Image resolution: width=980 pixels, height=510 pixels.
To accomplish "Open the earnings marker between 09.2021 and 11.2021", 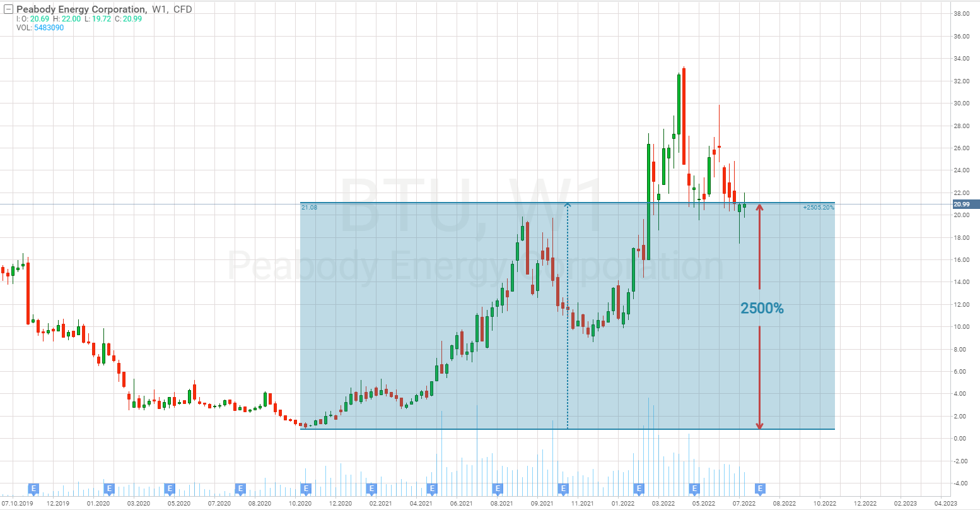I will (563, 488).
